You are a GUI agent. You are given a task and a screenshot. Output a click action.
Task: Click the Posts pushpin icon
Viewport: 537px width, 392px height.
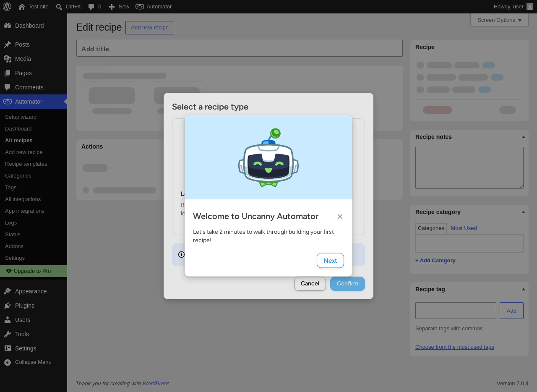8,44
